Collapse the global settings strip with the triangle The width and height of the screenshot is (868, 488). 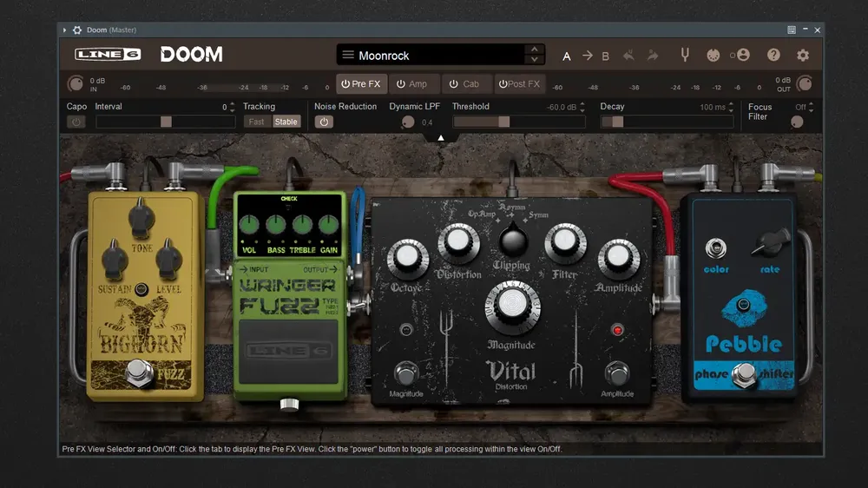click(441, 137)
